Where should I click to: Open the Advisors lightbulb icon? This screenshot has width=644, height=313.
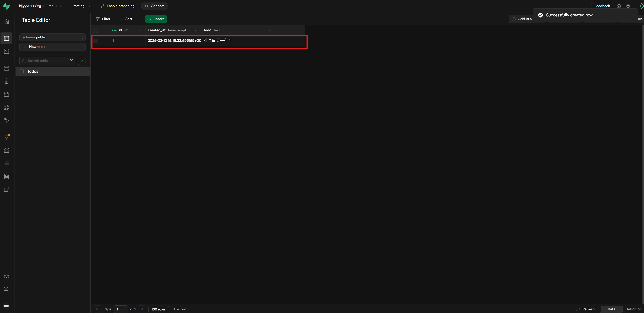[6, 137]
